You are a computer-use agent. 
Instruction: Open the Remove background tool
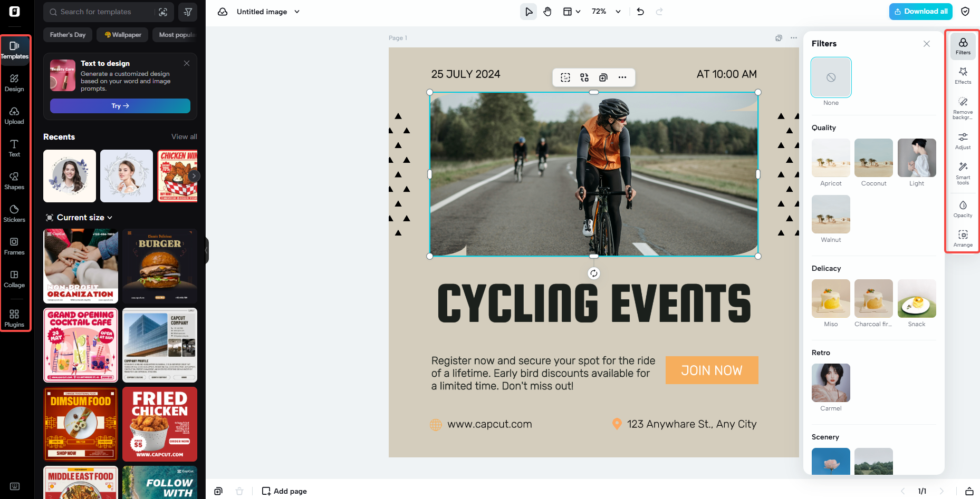(x=963, y=107)
